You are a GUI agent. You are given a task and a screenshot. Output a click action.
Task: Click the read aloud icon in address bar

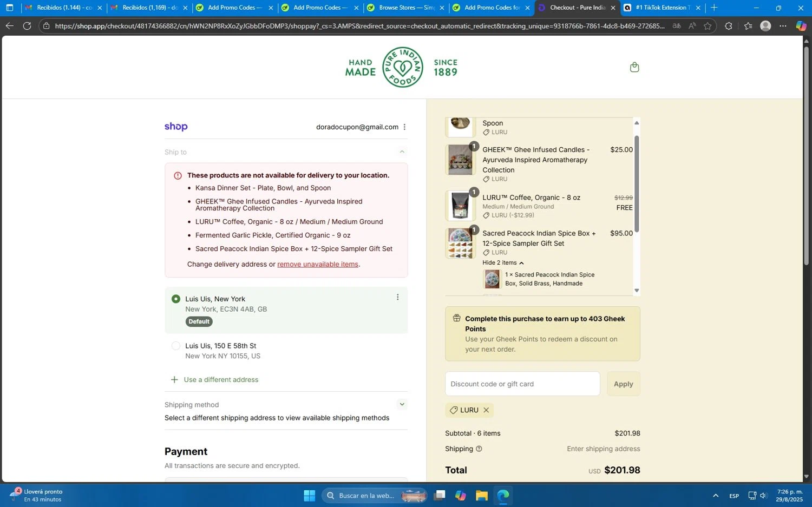(x=692, y=26)
